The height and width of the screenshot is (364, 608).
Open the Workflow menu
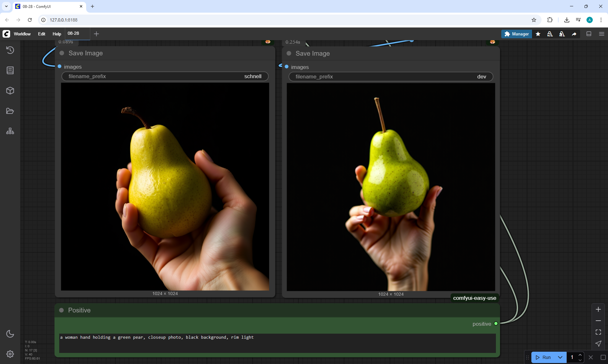(x=22, y=34)
